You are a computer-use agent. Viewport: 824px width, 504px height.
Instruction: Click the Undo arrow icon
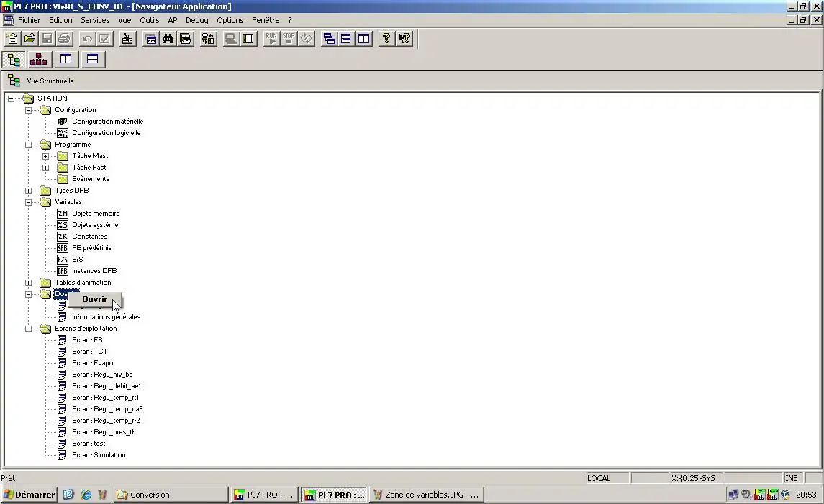(x=87, y=38)
